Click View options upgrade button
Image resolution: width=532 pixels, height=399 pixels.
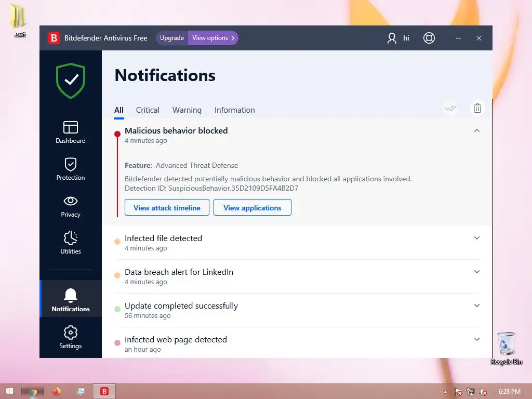tap(213, 38)
